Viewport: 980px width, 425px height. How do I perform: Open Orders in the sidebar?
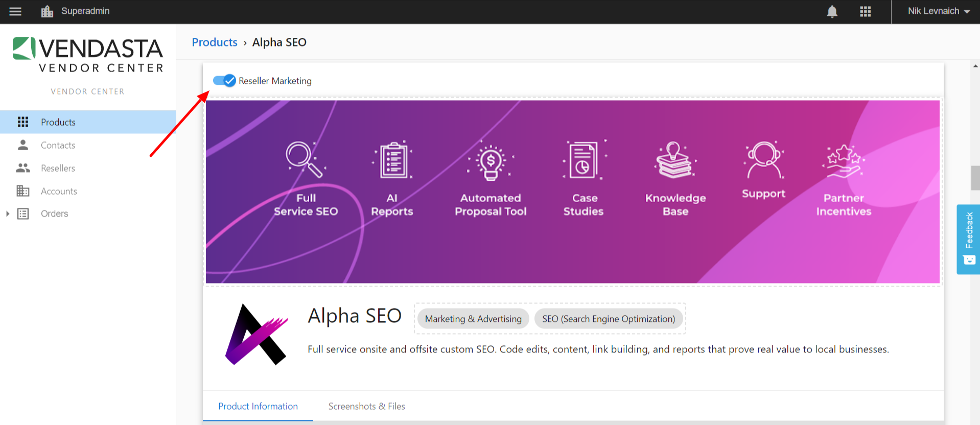[88, 214]
